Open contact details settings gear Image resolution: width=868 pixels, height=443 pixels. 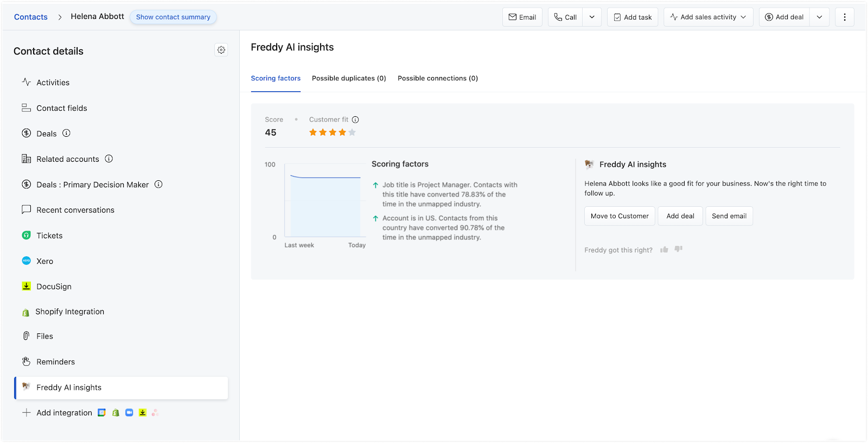pyautogui.click(x=221, y=50)
